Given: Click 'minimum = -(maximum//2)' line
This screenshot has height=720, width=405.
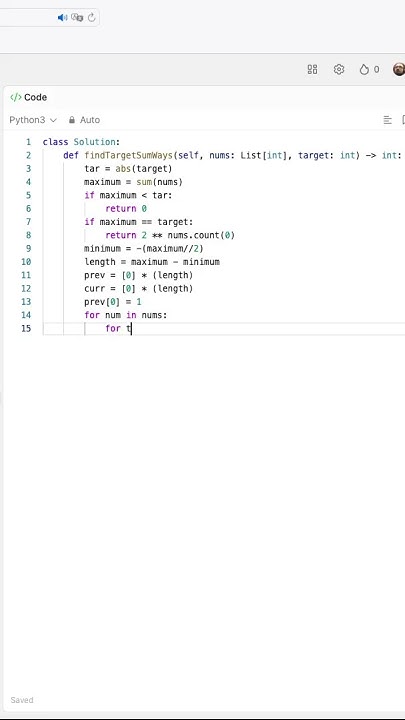Looking at the screenshot, I should 144,248.
